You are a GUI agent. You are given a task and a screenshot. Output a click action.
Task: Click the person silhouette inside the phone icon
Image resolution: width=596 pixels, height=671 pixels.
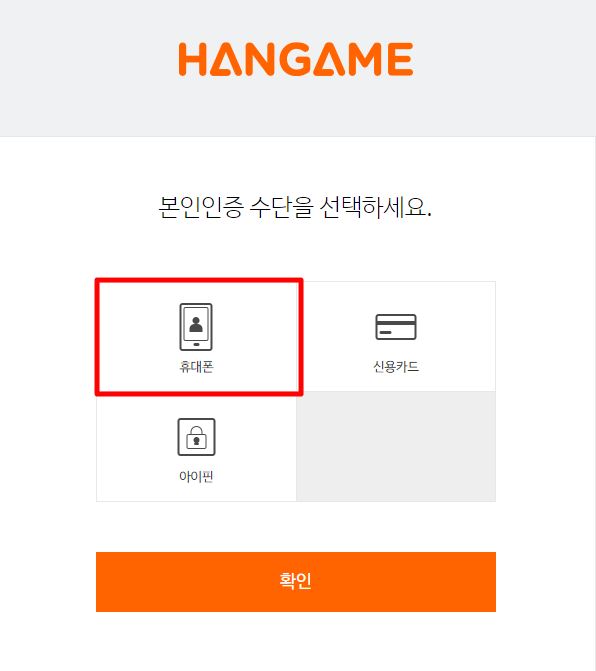[196, 325]
